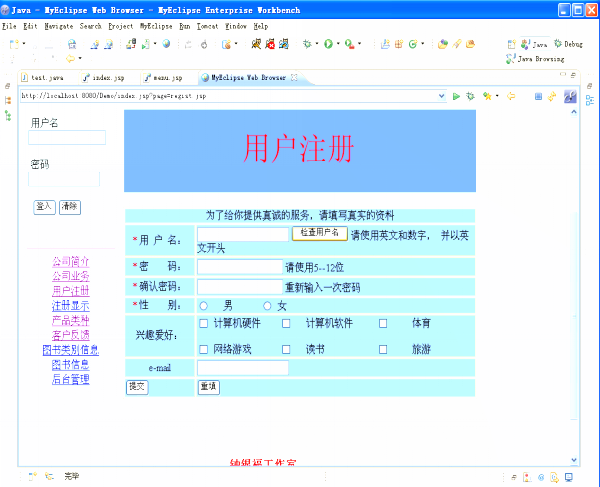The height and width of the screenshot is (487, 600).
Task: Check the 读书 checkbox
Action: coord(286,349)
